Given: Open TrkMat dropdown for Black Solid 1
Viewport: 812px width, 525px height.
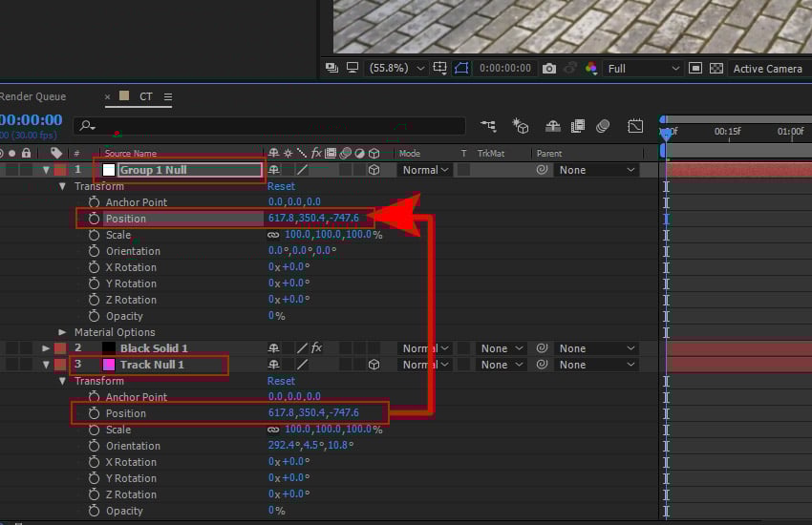Looking at the screenshot, I should [502, 348].
